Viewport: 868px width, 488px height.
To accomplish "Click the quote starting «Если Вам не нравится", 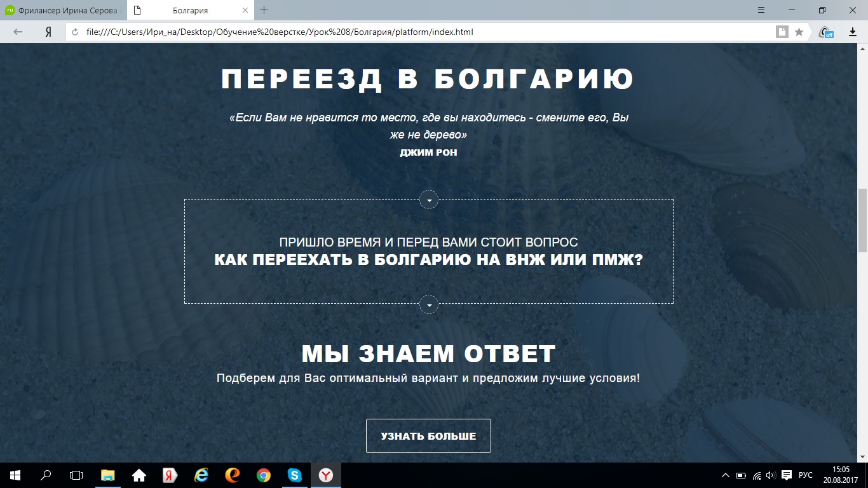I will (428, 126).
